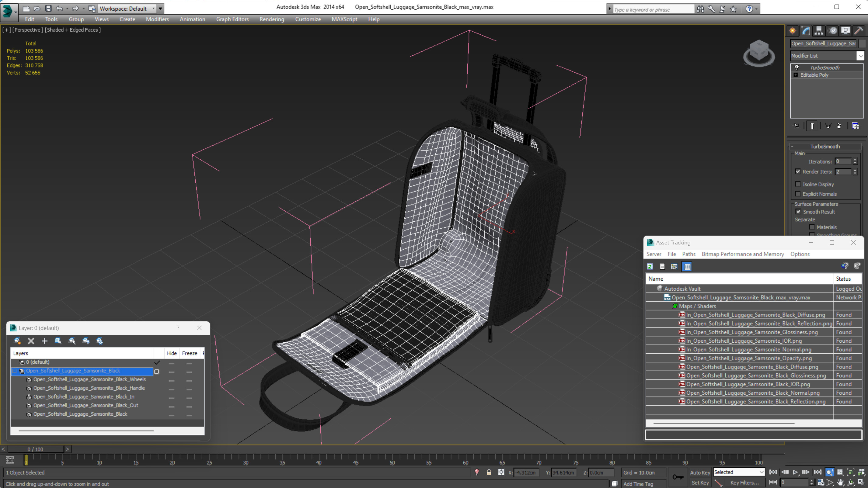Open the Create command panel tab
Image resolution: width=868 pixels, height=488 pixels.
pyautogui.click(x=793, y=31)
